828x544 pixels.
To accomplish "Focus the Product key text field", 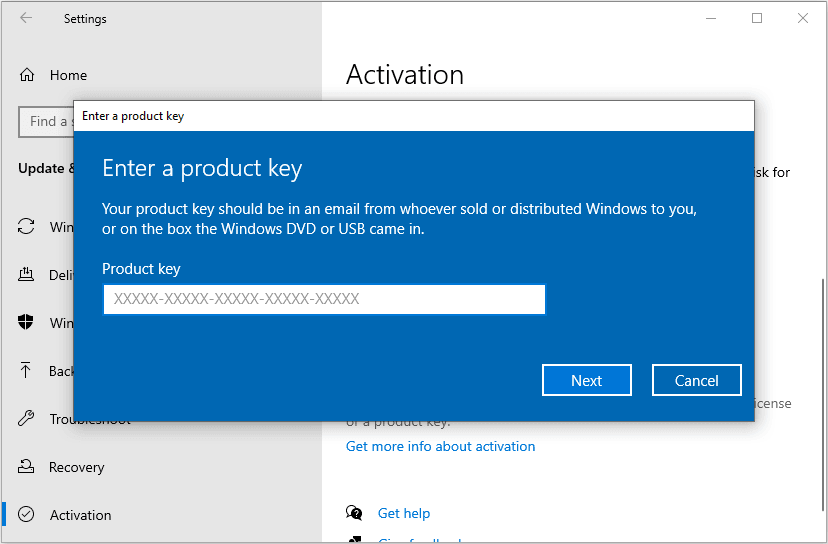I will pyautogui.click(x=324, y=299).
